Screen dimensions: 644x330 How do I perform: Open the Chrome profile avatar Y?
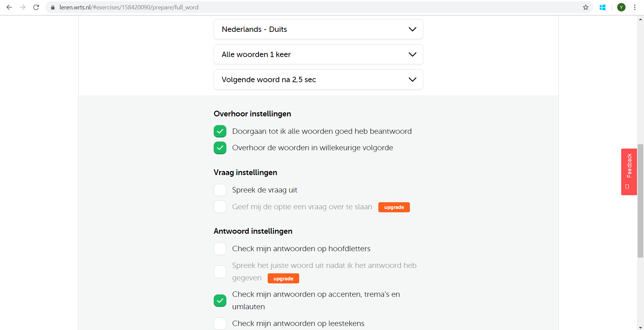621,7
